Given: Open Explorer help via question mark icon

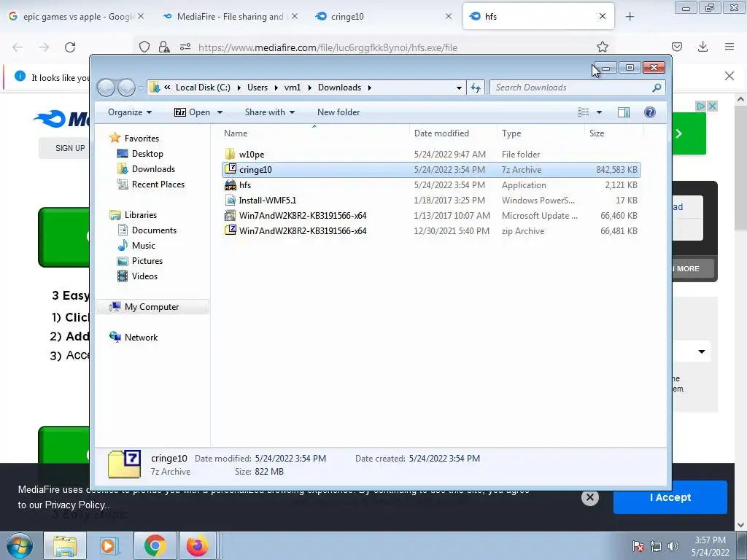Looking at the screenshot, I should pos(650,112).
